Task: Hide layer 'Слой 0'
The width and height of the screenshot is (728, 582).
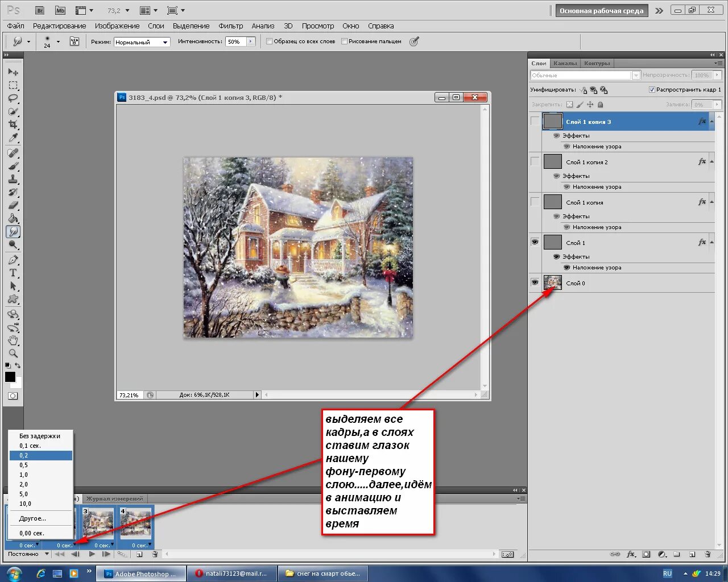Action: click(535, 282)
